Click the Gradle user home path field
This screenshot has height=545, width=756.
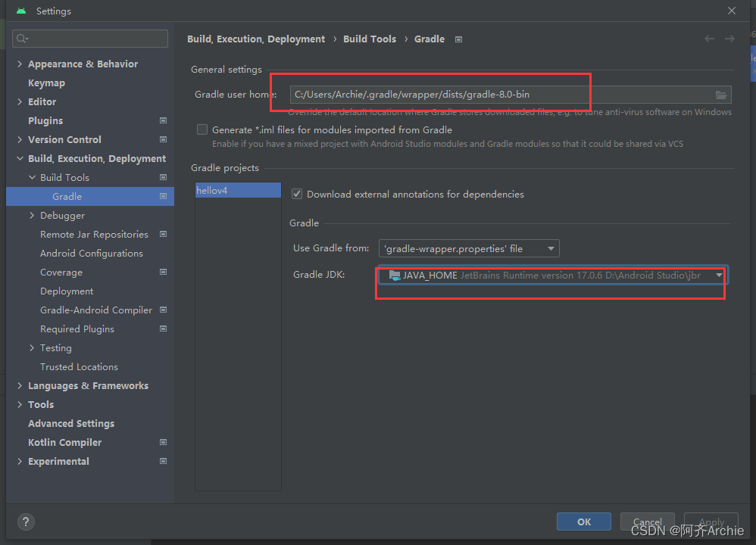[x=511, y=95]
